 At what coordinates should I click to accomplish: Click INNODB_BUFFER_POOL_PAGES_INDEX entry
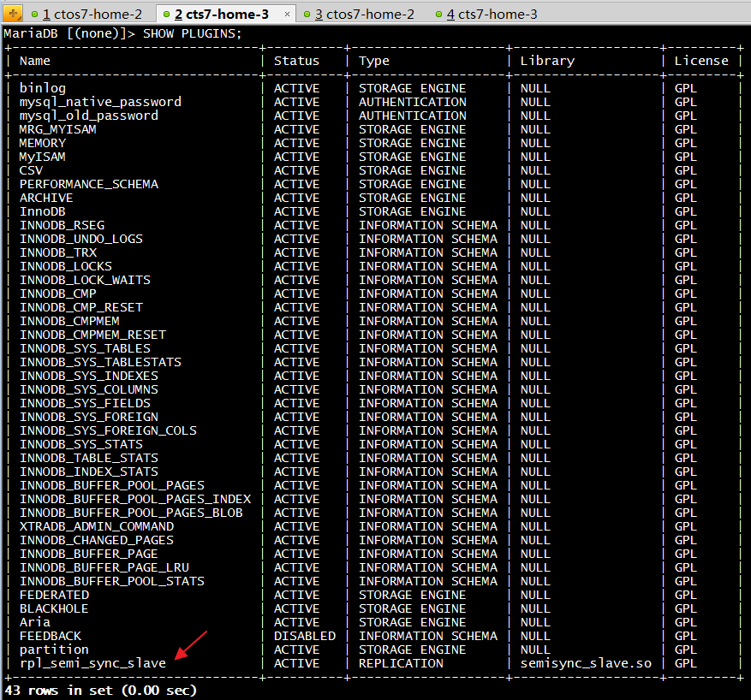click(x=135, y=499)
